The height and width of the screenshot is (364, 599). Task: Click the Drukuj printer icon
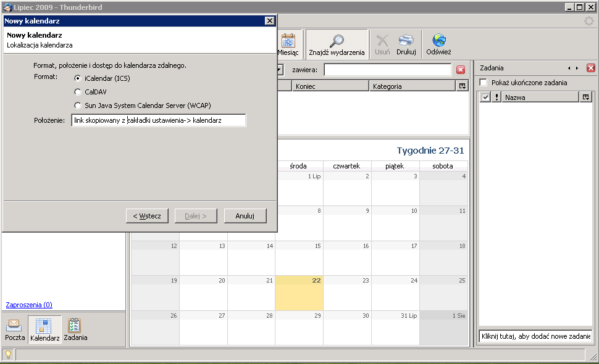click(406, 41)
